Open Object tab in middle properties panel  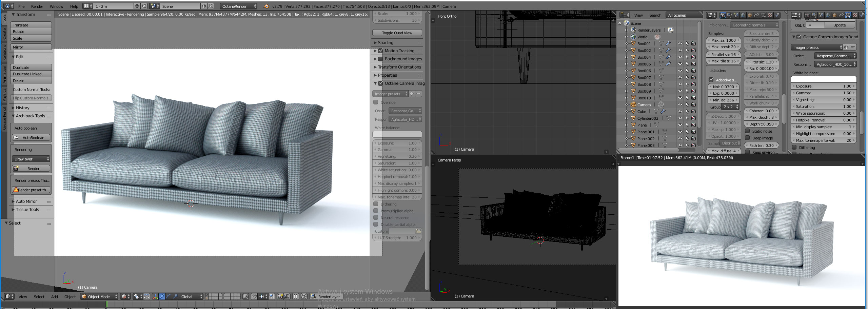click(x=750, y=15)
